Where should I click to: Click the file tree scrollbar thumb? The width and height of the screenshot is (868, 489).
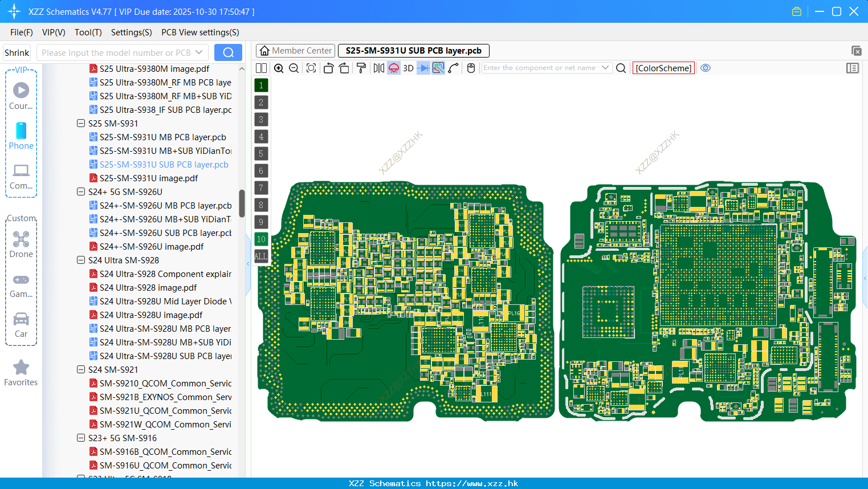pyautogui.click(x=242, y=203)
